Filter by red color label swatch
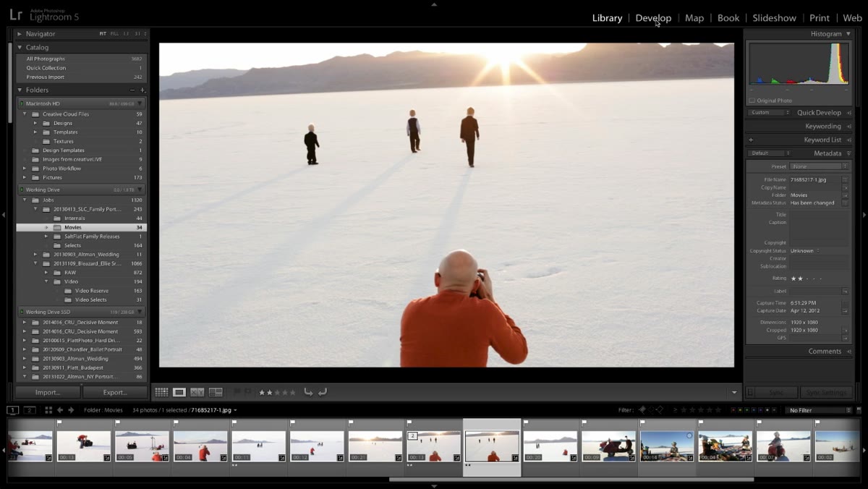 click(x=733, y=410)
